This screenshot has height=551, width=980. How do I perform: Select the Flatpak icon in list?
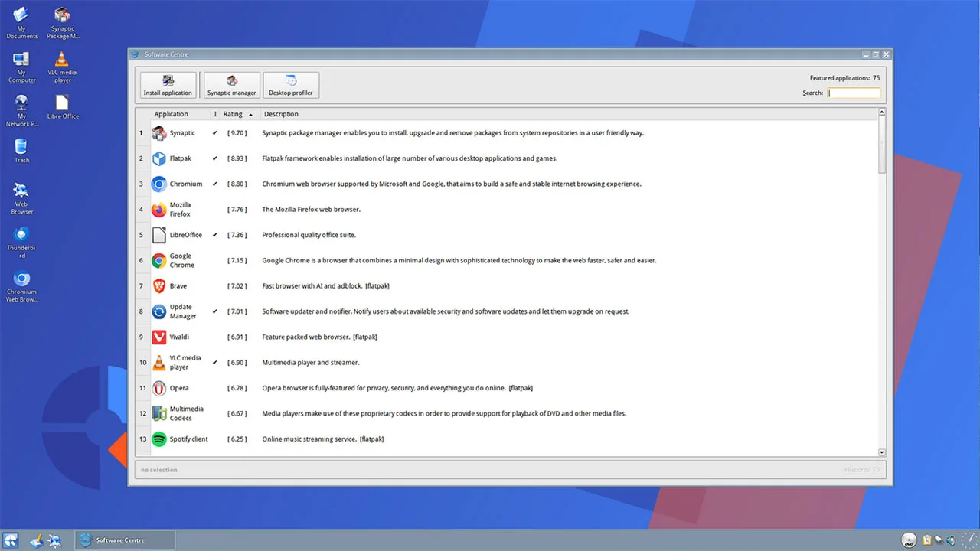[158, 158]
